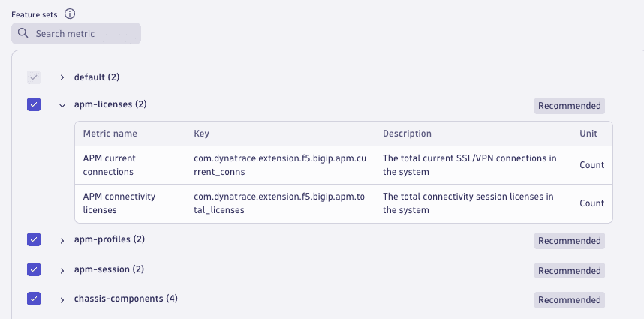
Task: Click the Metric name column header
Action: [110, 134]
